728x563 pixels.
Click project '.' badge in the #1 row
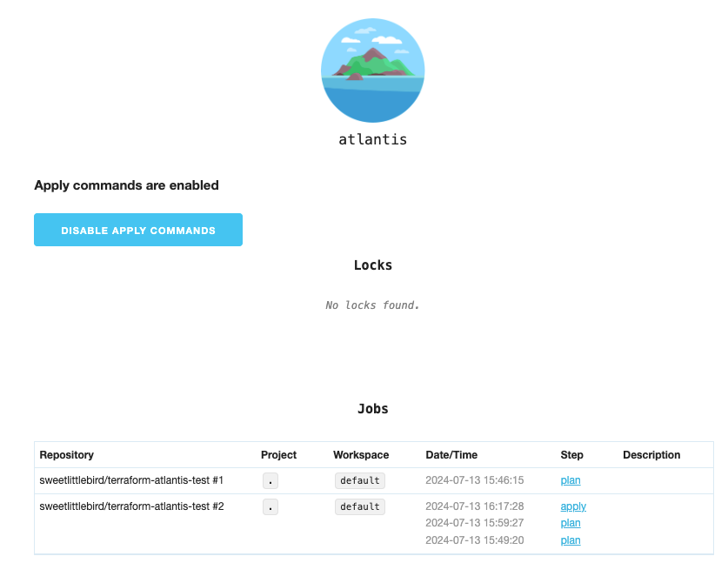click(x=270, y=481)
